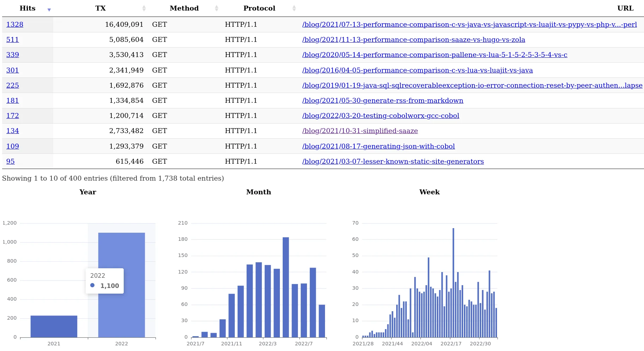The image size is (644, 351).
Task: Click the blue dot in the 2022 tooltip
Action: point(92,286)
